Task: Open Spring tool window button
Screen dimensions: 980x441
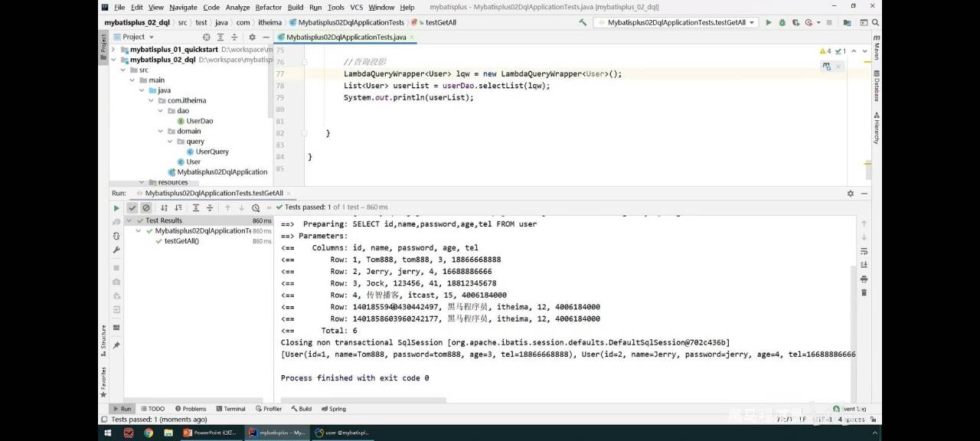Action: point(334,409)
